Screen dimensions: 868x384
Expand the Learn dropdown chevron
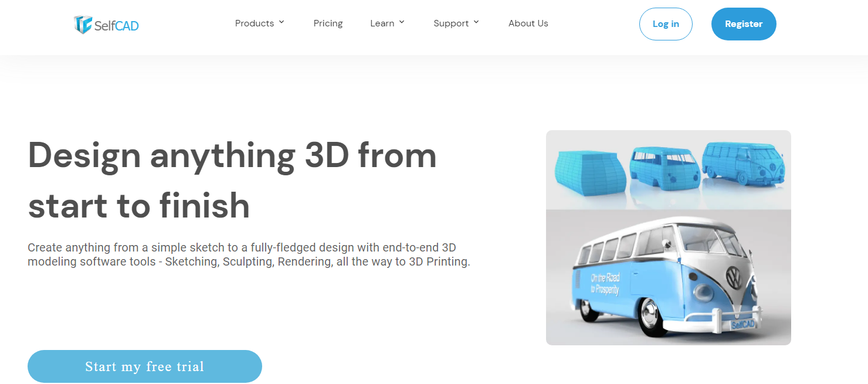click(x=402, y=22)
